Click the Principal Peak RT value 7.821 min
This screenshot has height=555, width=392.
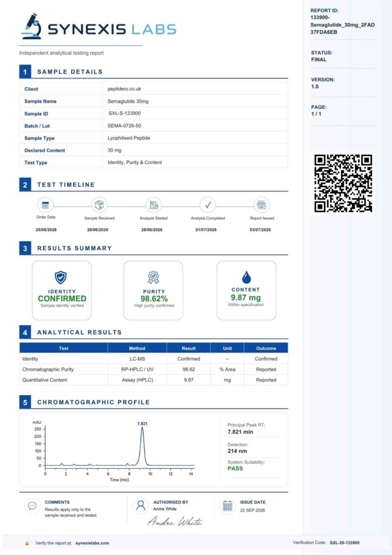click(240, 432)
